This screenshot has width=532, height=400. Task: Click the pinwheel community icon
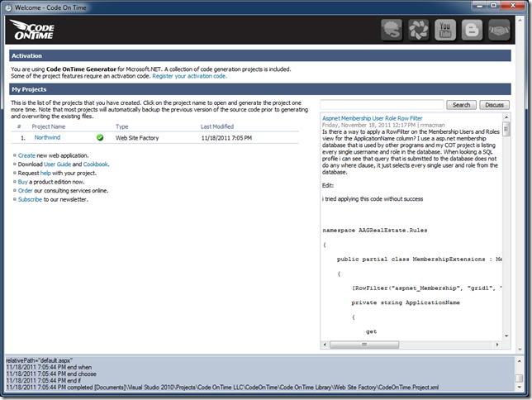(418, 30)
